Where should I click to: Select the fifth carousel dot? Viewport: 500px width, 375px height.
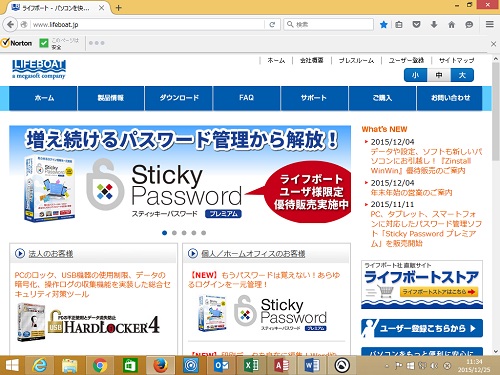203,233
